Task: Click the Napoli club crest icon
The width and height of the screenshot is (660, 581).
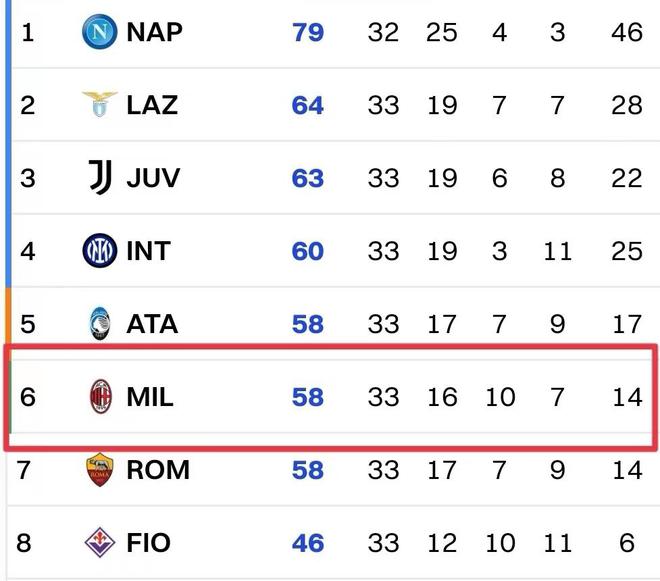Action: (x=100, y=32)
